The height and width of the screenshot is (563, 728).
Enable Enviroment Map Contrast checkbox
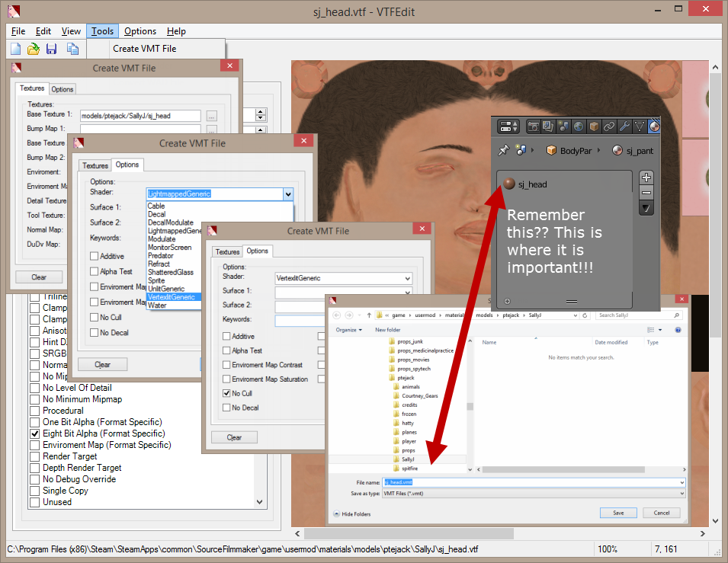(x=226, y=365)
